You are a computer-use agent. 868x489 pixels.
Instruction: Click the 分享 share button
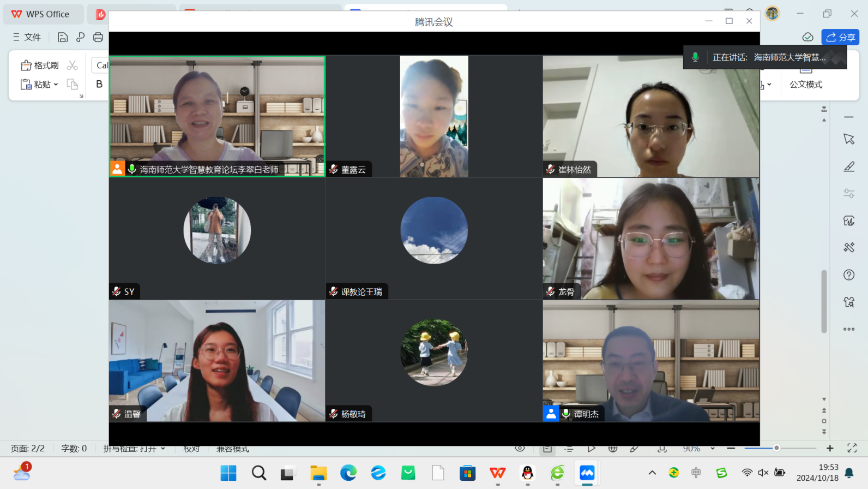840,37
